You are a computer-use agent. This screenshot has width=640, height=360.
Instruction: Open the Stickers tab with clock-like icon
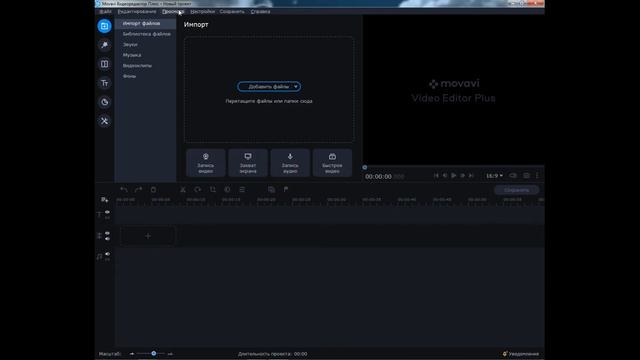[x=104, y=102]
